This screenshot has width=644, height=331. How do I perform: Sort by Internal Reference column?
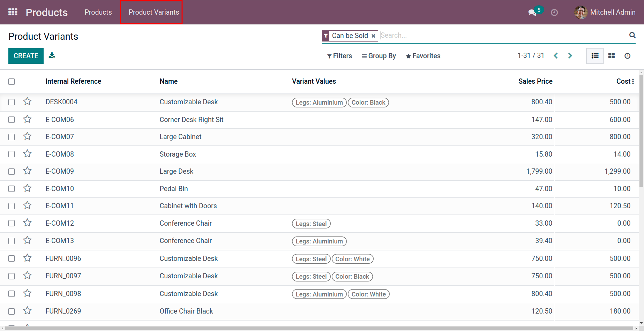click(73, 81)
